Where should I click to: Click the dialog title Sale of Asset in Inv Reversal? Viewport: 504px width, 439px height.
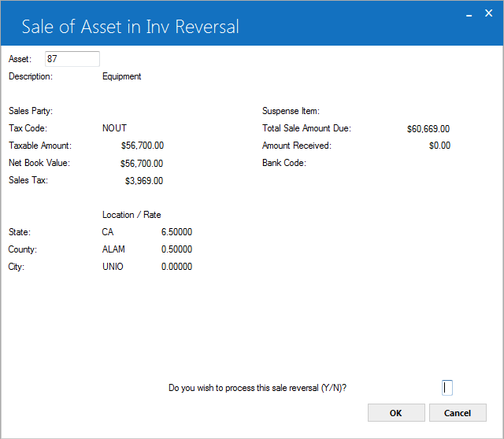pos(130,26)
